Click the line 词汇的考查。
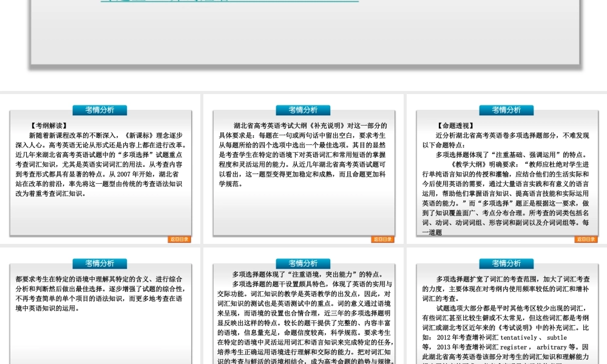The width and height of the screenshot is (607, 364). click(x=441, y=298)
